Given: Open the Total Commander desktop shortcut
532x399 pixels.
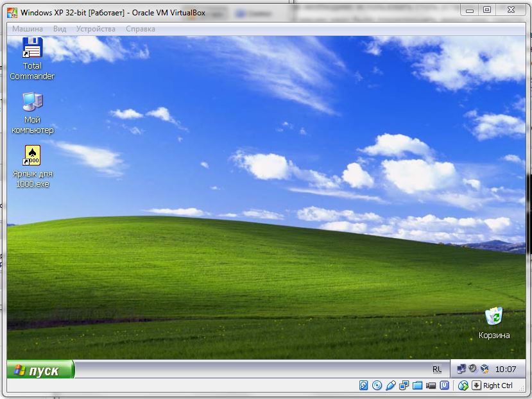Looking at the screenshot, I should click(x=32, y=58).
